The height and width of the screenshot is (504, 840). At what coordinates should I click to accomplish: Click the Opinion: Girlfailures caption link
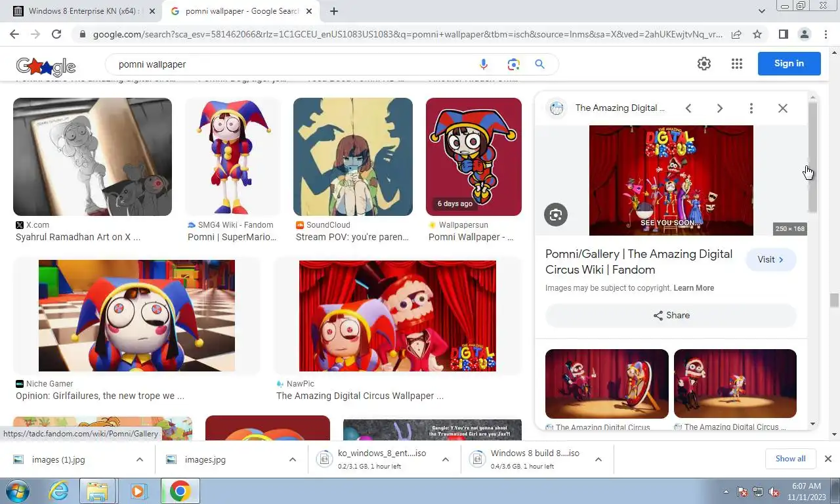tap(100, 396)
